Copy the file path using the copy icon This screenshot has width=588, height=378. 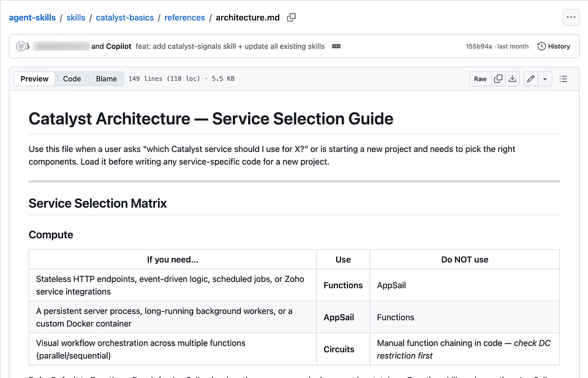click(292, 17)
